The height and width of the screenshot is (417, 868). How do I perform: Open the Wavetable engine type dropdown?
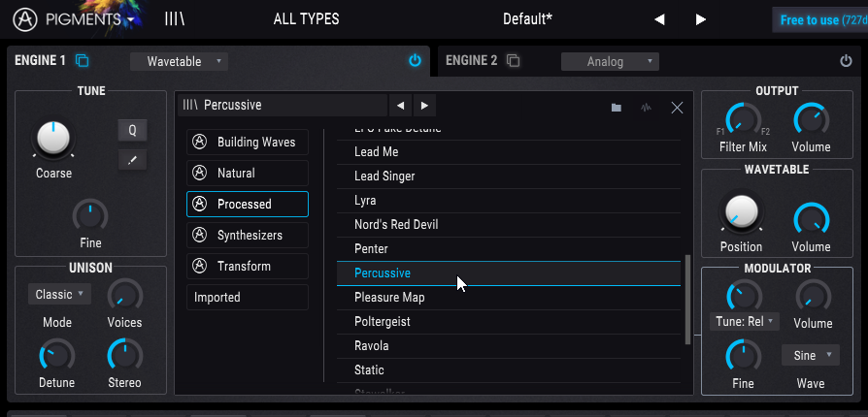(x=179, y=61)
